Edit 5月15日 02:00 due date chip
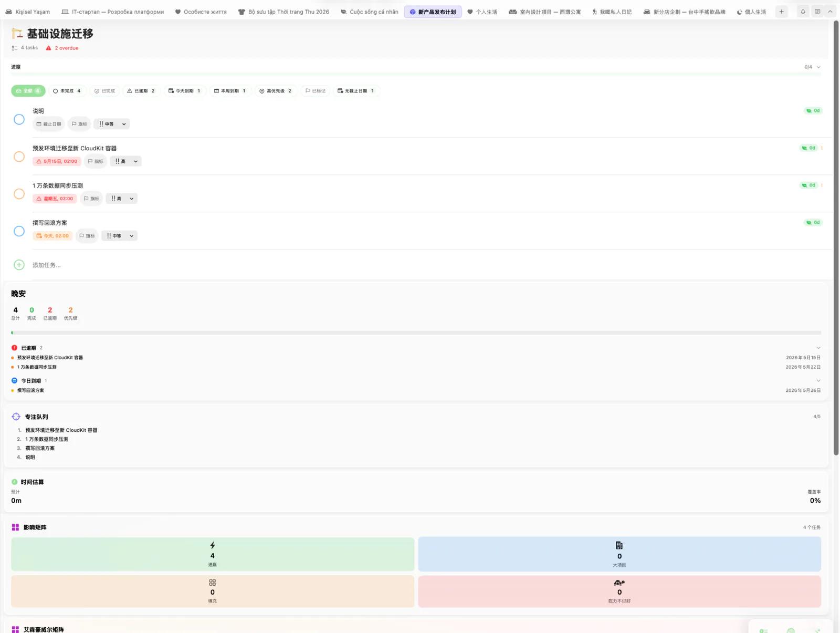The image size is (840, 633). 57,161
